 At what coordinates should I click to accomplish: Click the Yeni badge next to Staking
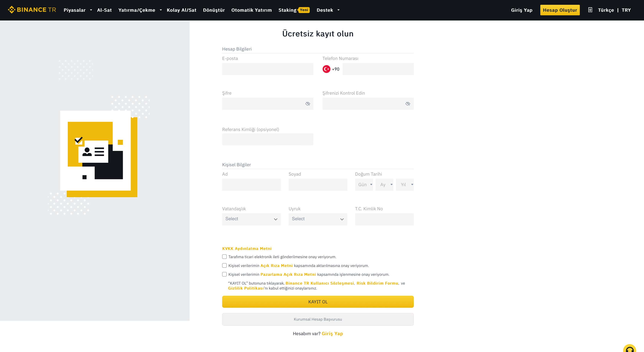pyautogui.click(x=304, y=10)
